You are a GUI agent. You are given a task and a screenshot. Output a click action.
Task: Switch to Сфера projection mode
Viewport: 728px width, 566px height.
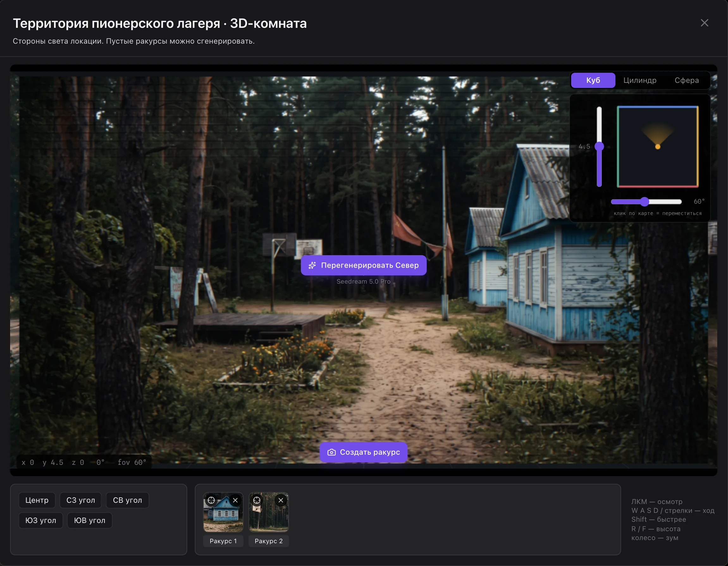coord(687,80)
